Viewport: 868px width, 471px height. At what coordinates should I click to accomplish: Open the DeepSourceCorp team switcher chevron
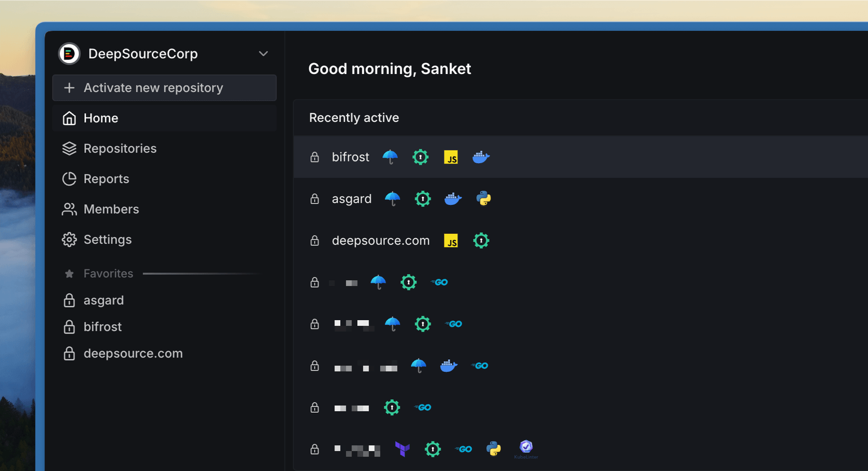263,54
